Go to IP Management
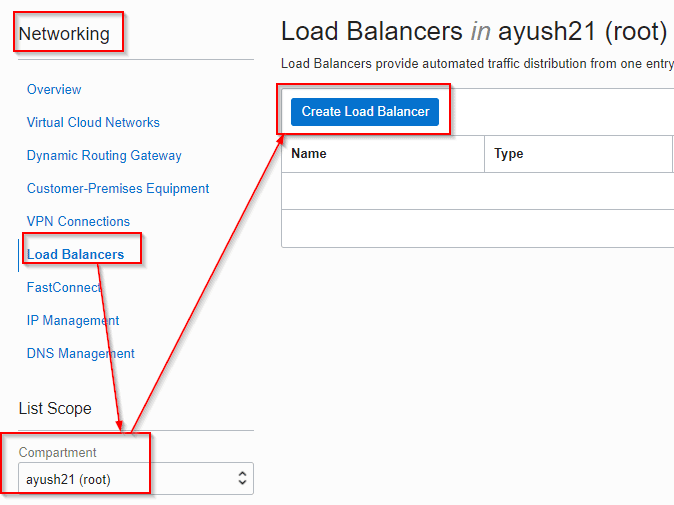This screenshot has width=674, height=505. click(73, 320)
